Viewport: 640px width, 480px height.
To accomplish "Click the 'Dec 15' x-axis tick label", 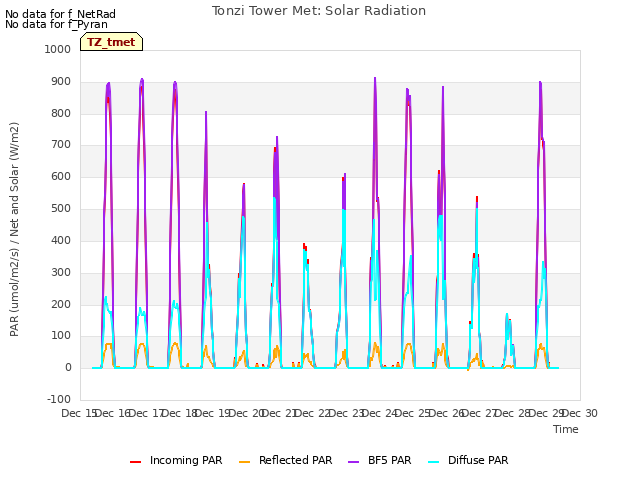I will coord(79,413).
